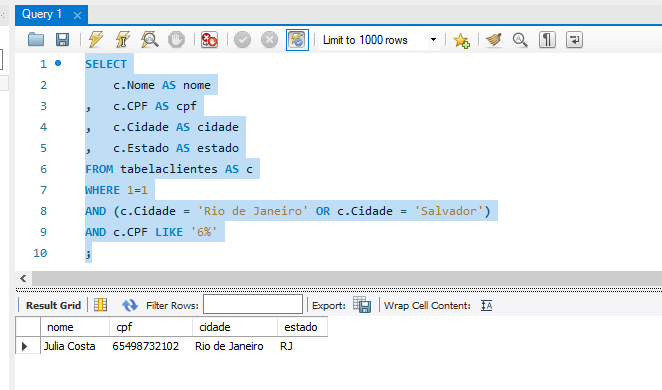Sort by the nome column header

click(75, 327)
